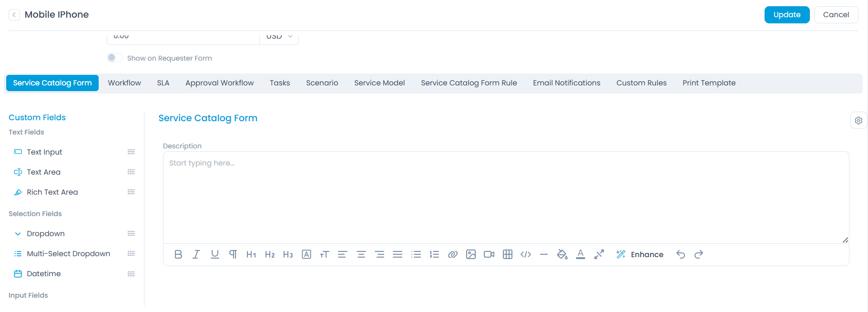This screenshot has height=312, width=868.
Task: Click drag handle beside Datetime
Action: coord(131,274)
